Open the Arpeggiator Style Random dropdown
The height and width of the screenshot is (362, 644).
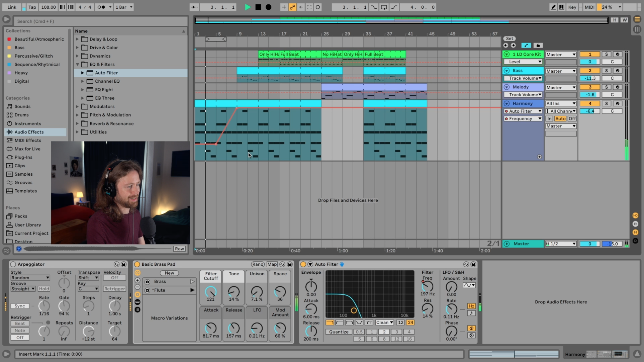[30, 278]
